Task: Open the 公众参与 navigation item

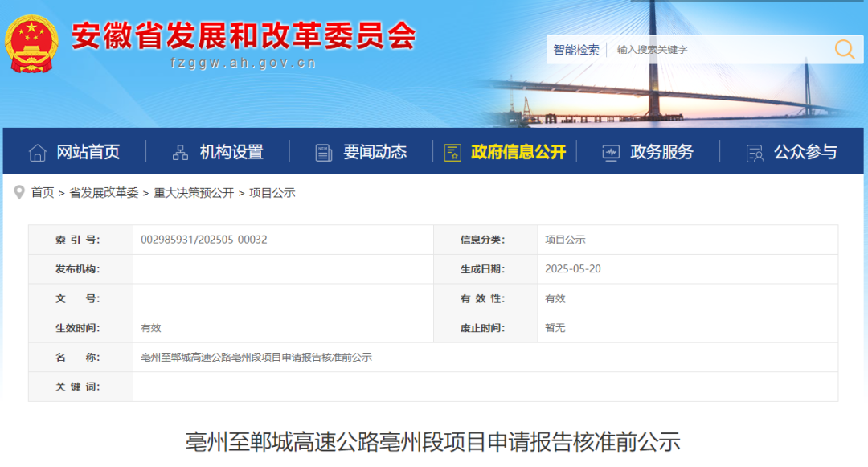Action: [805, 152]
